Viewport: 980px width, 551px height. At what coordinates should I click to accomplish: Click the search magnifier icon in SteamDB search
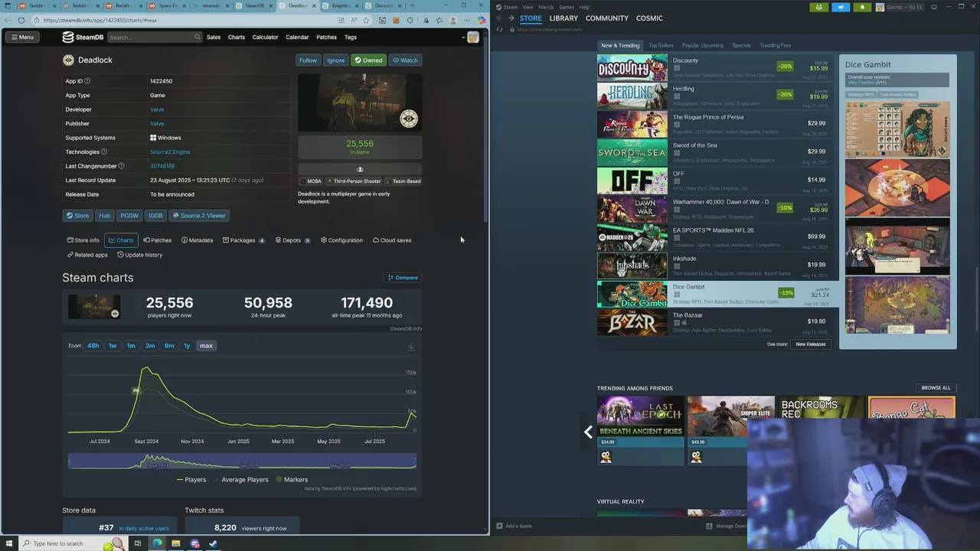pyautogui.click(x=197, y=37)
